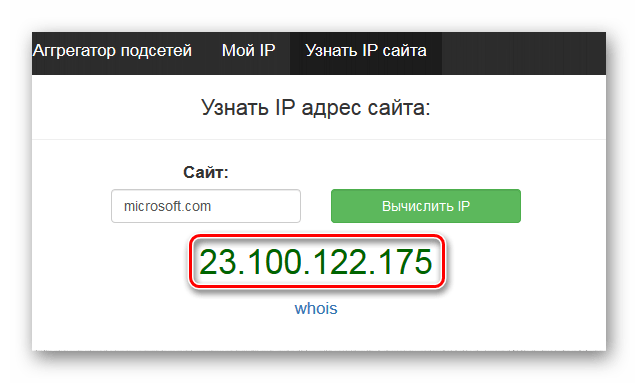The width and height of the screenshot is (638, 383).
Task: Open the Агрегатор подсетей tab
Action: click(112, 51)
